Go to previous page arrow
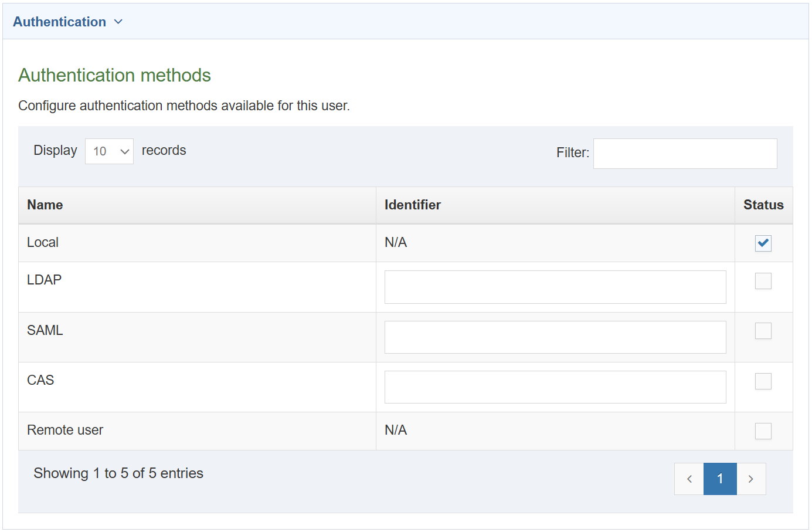The width and height of the screenshot is (812, 532). point(689,479)
